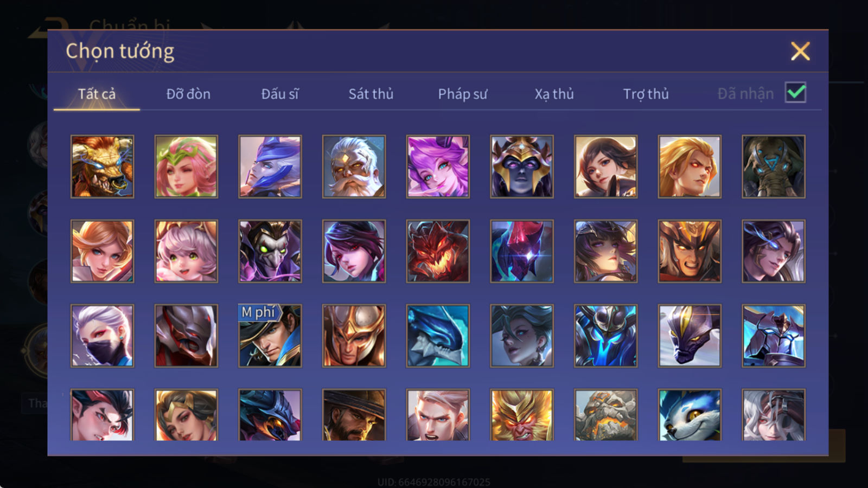Choose the white-bearded old man hero
Image resolution: width=868 pixels, height=488 pixels.
(354, 166)
